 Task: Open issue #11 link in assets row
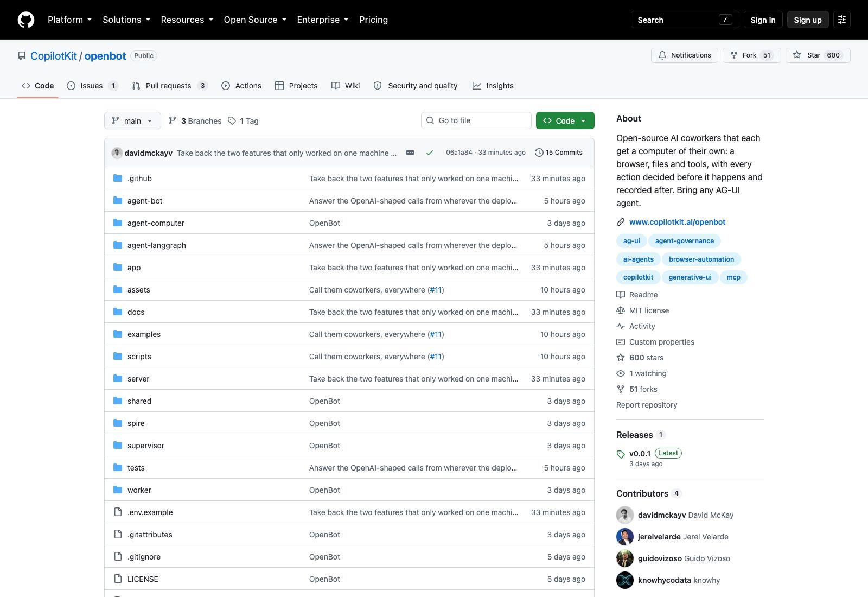click(436, 290)
